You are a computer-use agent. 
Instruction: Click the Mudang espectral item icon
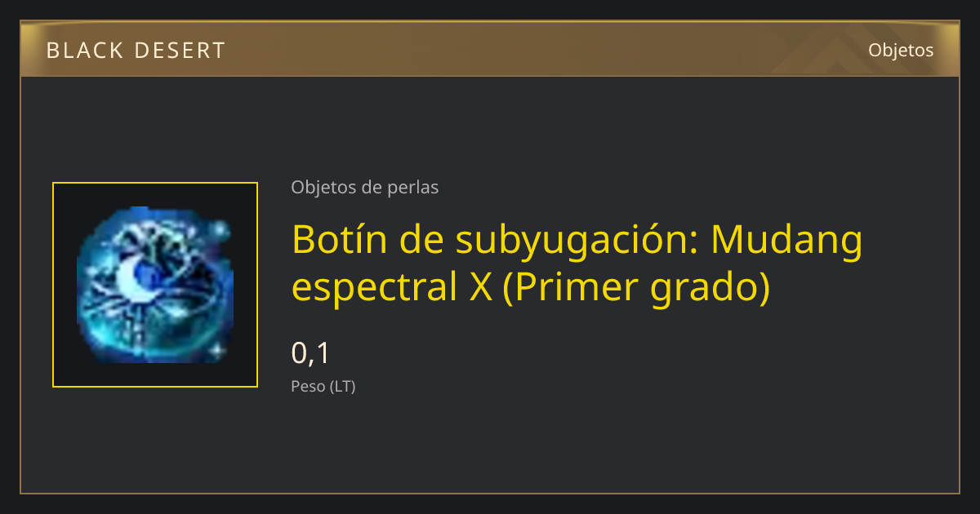(x=155, y=285)
